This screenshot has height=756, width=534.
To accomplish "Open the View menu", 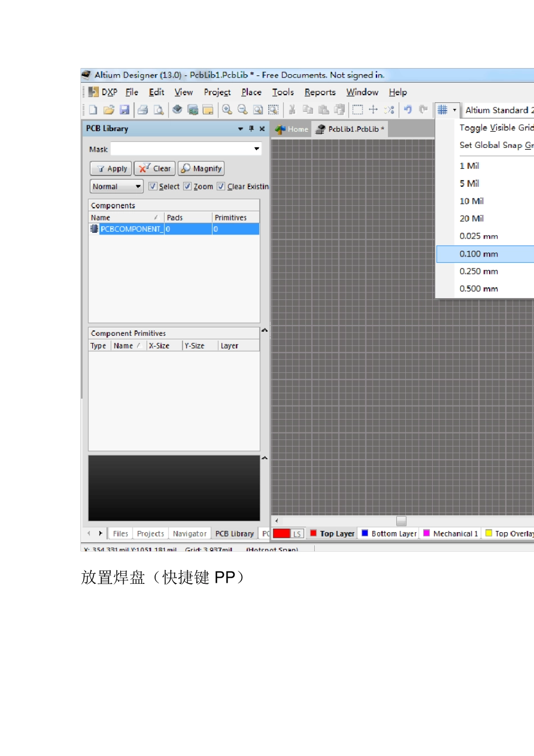I will tap(183, 92).
